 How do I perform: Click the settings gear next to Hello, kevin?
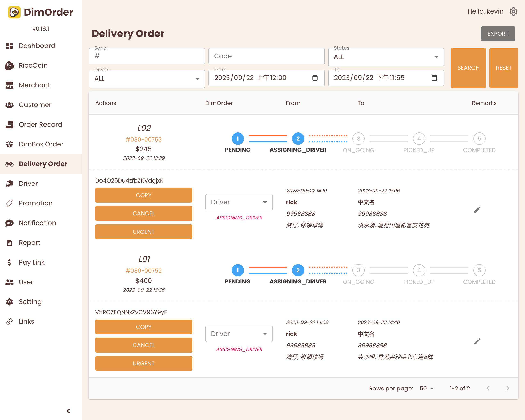(513, 11)
